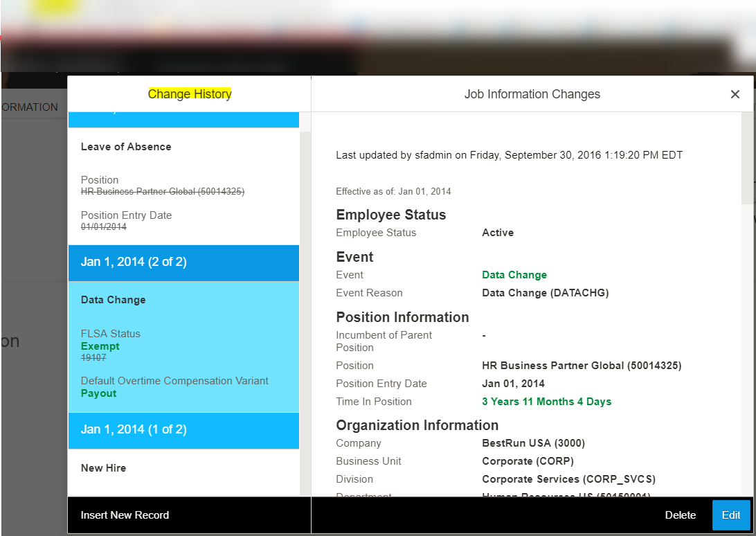This screenshot has height=536, width=756.
Task: Click Insert New Record
Action: coord(125,515)
